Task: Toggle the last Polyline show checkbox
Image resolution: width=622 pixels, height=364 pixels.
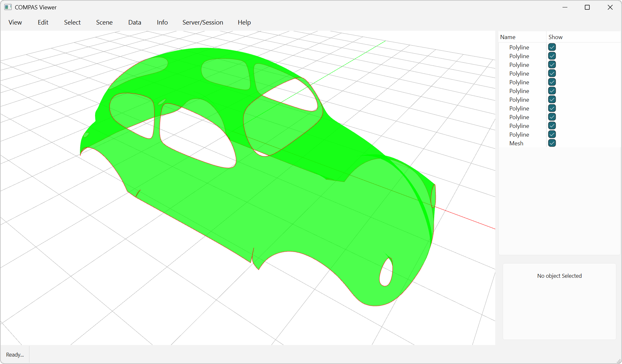Action: click(x=552, y=134)
